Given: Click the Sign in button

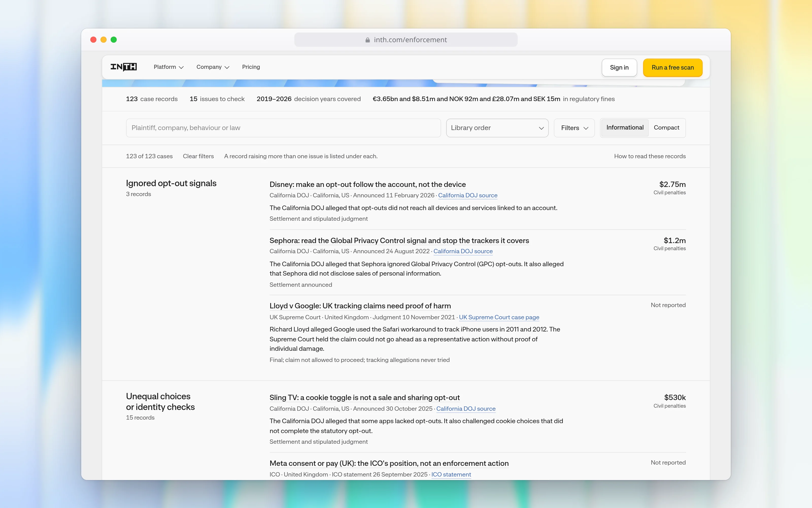Looking at the screenshot, I should pos(619,68).
